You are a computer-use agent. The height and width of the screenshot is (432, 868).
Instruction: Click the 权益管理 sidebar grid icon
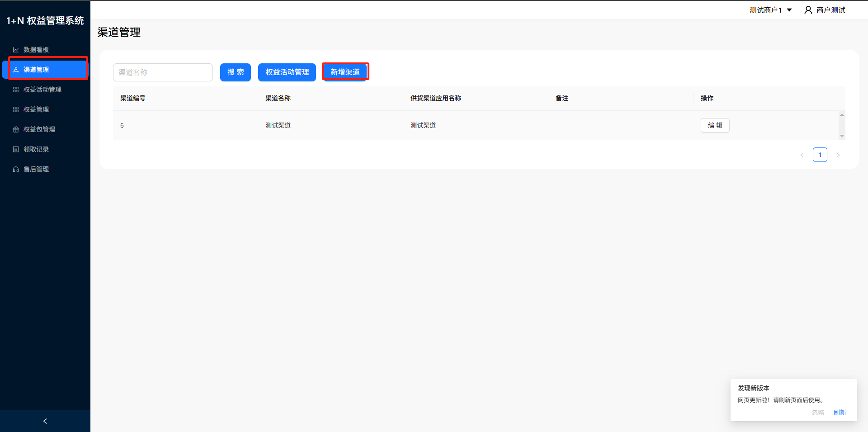(16, 109)
